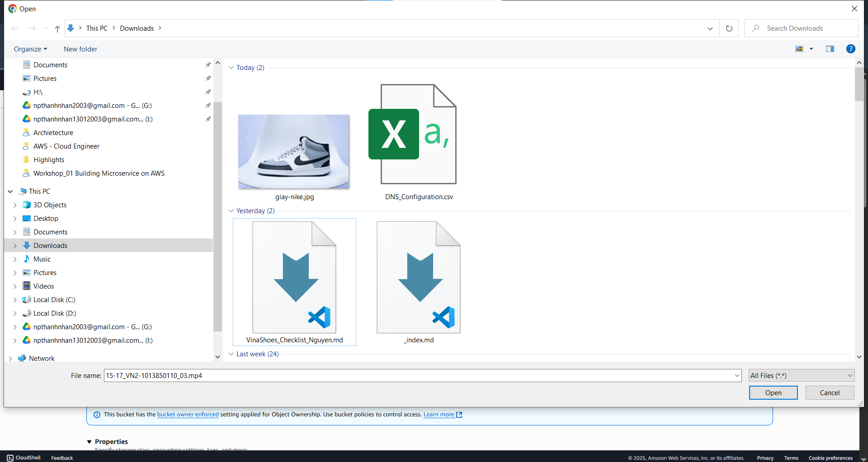Open the "Learn more" link about bucket policies
This screenshot has width=868, height=462.
pyautogui.click(x=439, y=414)
